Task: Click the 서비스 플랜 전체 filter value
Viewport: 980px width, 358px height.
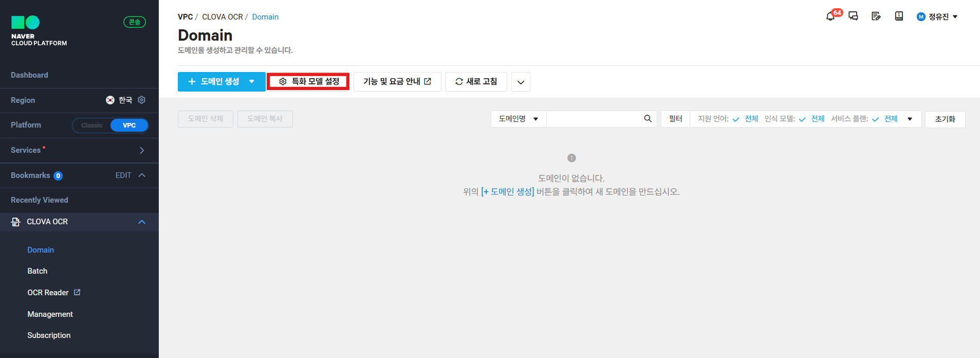Action: [891, 119]
